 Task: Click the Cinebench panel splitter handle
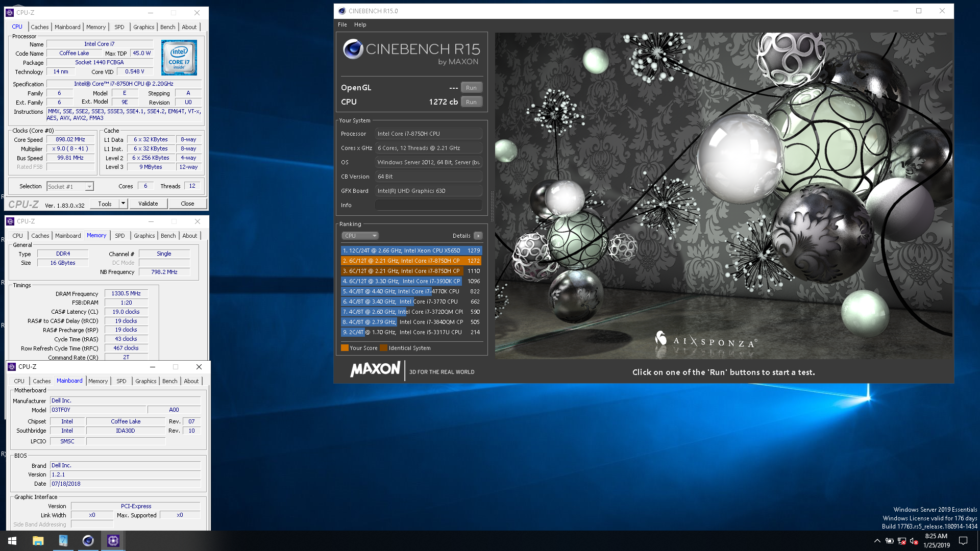492,205
